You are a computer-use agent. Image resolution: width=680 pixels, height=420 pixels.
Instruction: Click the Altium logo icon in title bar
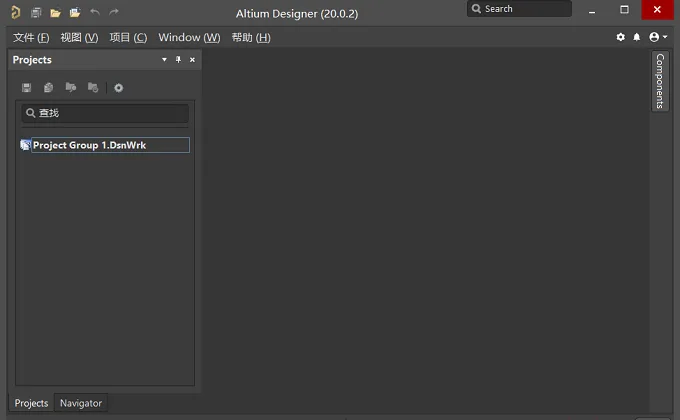[15, 12]
